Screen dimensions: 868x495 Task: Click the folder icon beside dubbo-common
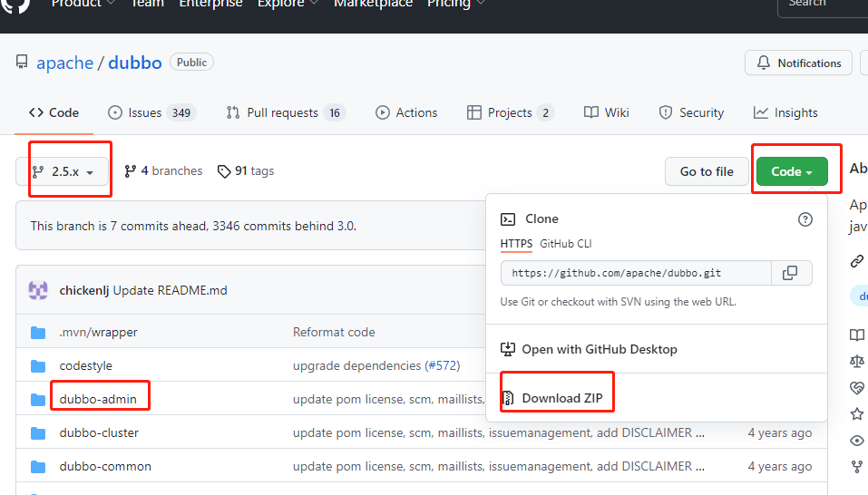(x=38, y=467)
